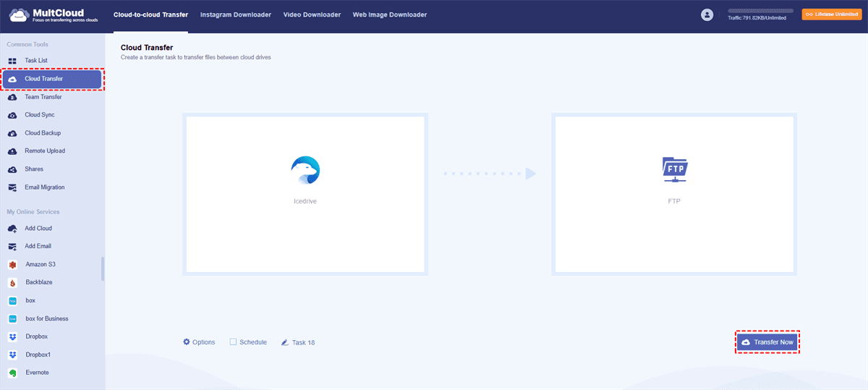Image resolution: width=868 pixels, height=390 pixels.
Task: Click the Cloud Backup icon
Action: [x=12, y=133]
